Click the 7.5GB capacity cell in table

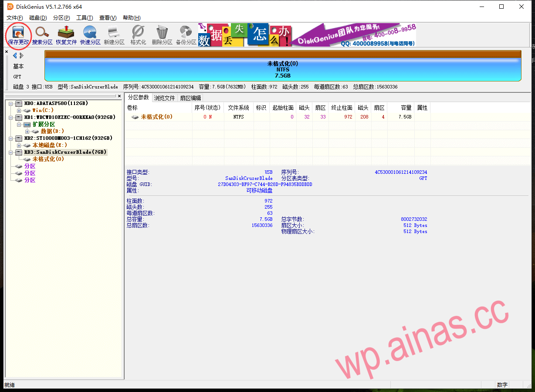click(405, 117)
